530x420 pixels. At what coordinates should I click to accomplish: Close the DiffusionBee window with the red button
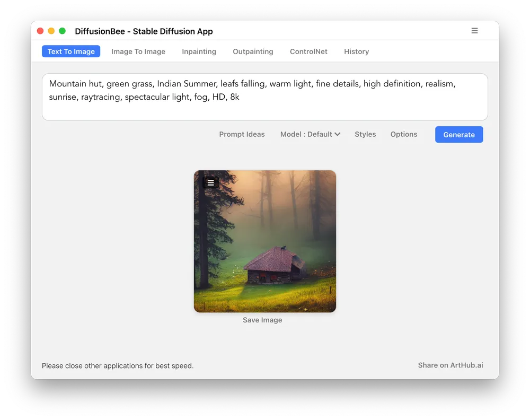pos(40,31)
